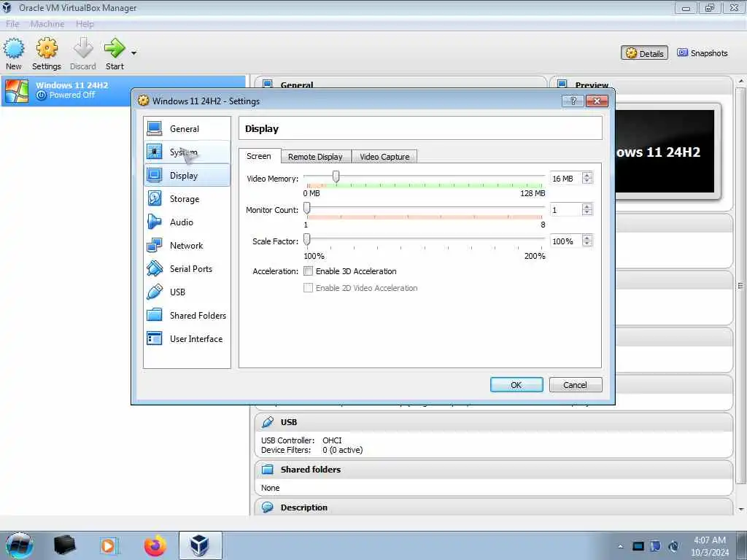Increase Monitor Count with the up arrow

[x=587, y=206]
